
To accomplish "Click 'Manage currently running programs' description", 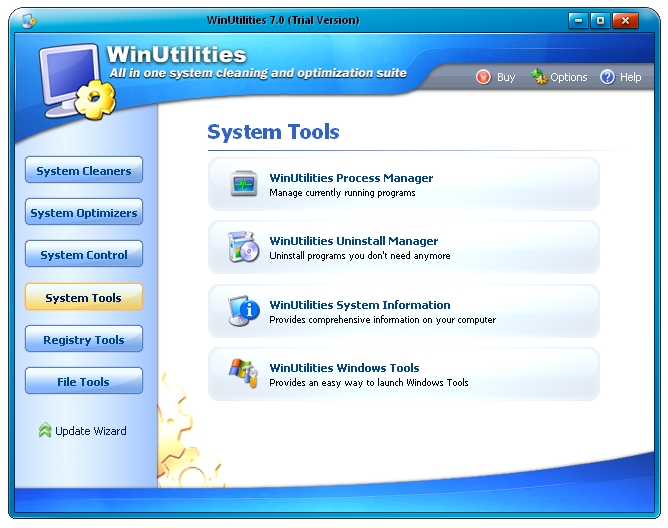I will pos(342,193).
